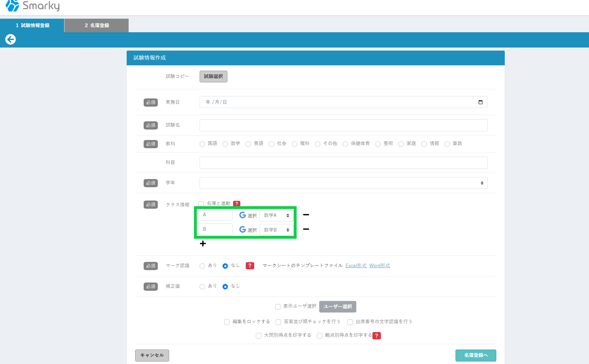This screenshot has height=364, width=589.
Task: Check 編集をロックする
Action: coord(227,322)
